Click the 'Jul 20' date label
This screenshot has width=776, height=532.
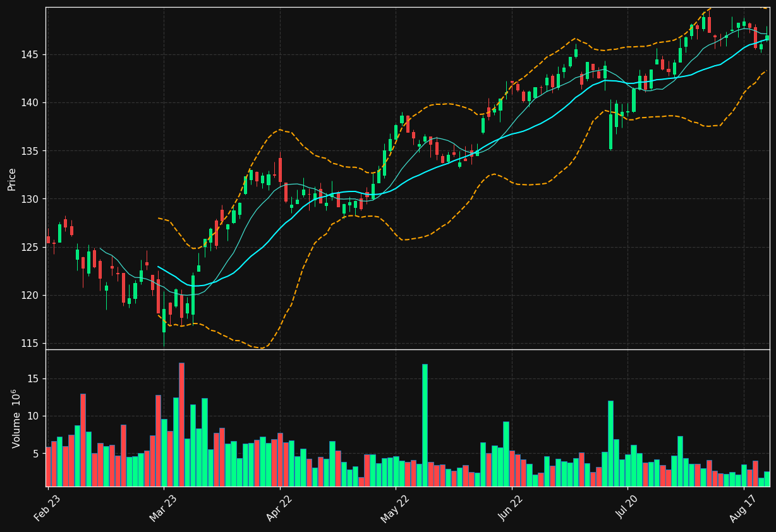click(627, 508)
